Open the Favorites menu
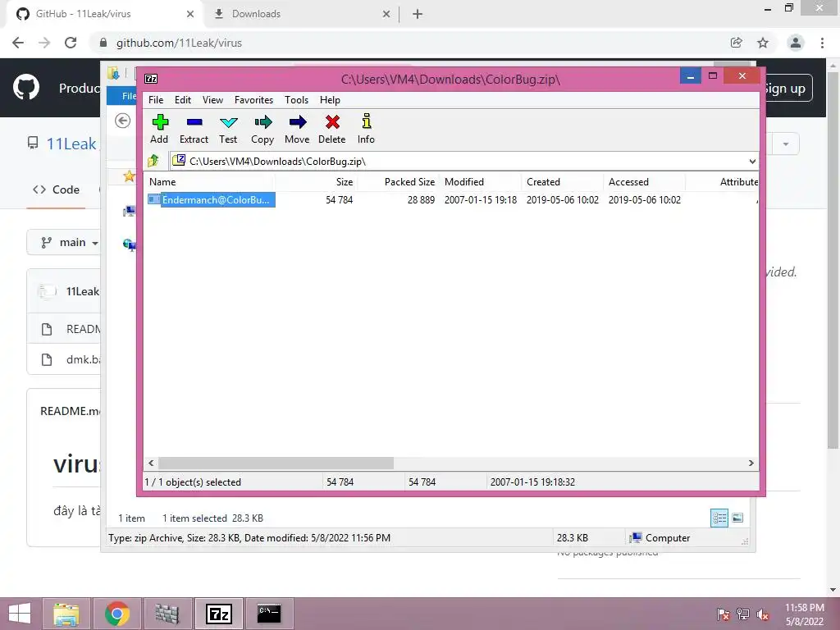Screen dimensions: 840x630 [x=254, y=100]
